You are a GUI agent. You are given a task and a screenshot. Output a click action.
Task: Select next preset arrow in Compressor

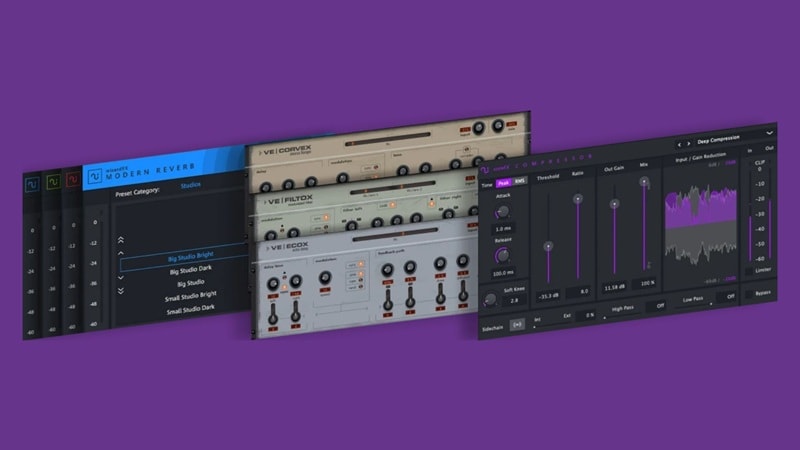pyautogui.click(x=688, y=144)
